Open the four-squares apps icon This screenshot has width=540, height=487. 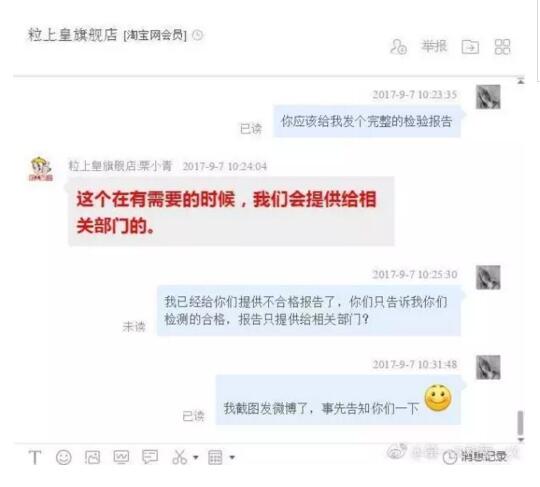[502, 46]
